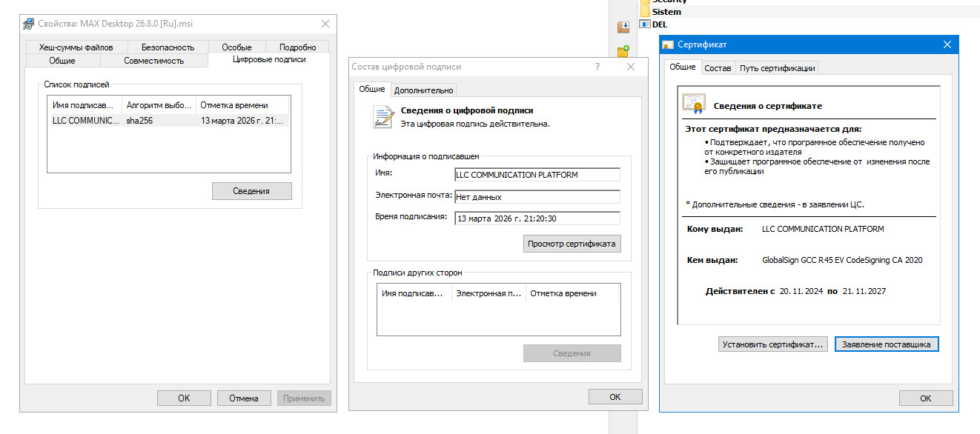Select the Цифровые подписи tab

point(269,59)
